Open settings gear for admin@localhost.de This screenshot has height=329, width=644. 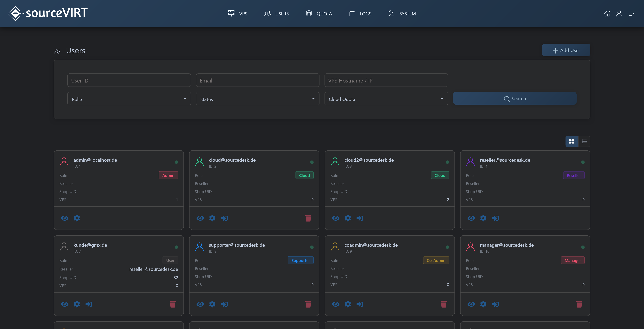(77, 218)
